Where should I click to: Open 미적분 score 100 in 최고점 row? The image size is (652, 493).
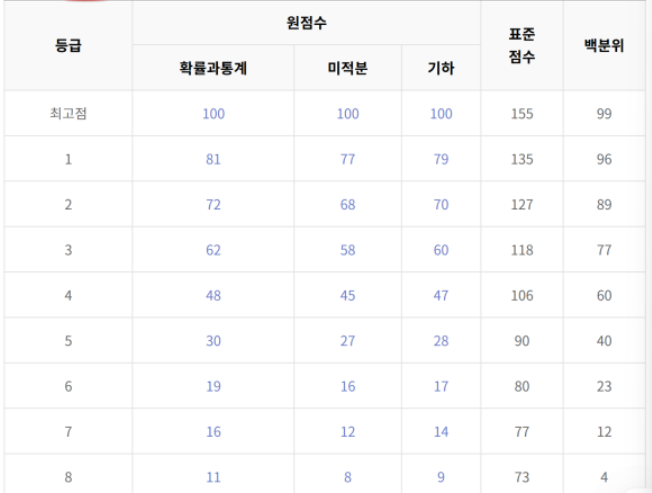[x=348, y=113]
